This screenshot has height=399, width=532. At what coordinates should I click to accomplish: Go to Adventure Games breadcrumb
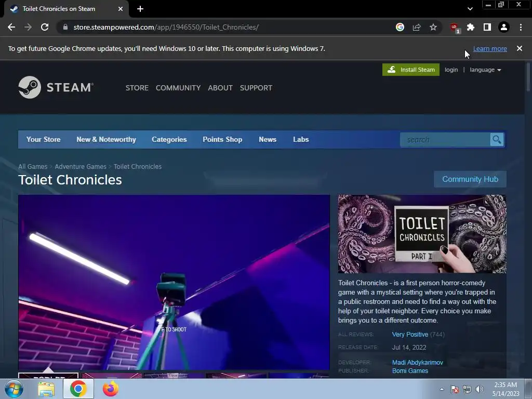(81, 167)
